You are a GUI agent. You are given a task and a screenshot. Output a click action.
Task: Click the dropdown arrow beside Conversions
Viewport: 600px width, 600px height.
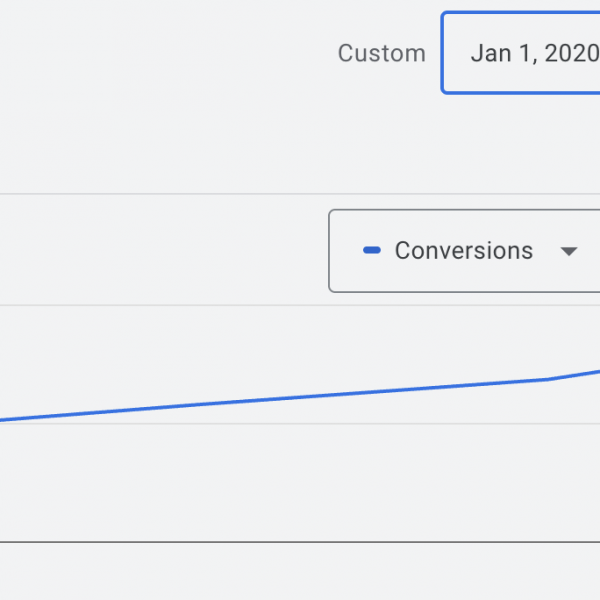[569, 252]
